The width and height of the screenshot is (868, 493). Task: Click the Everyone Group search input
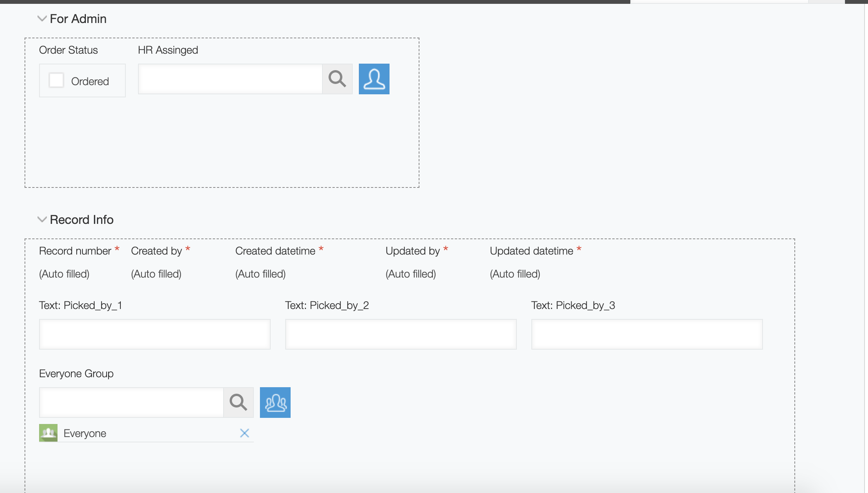pos(131,402)
